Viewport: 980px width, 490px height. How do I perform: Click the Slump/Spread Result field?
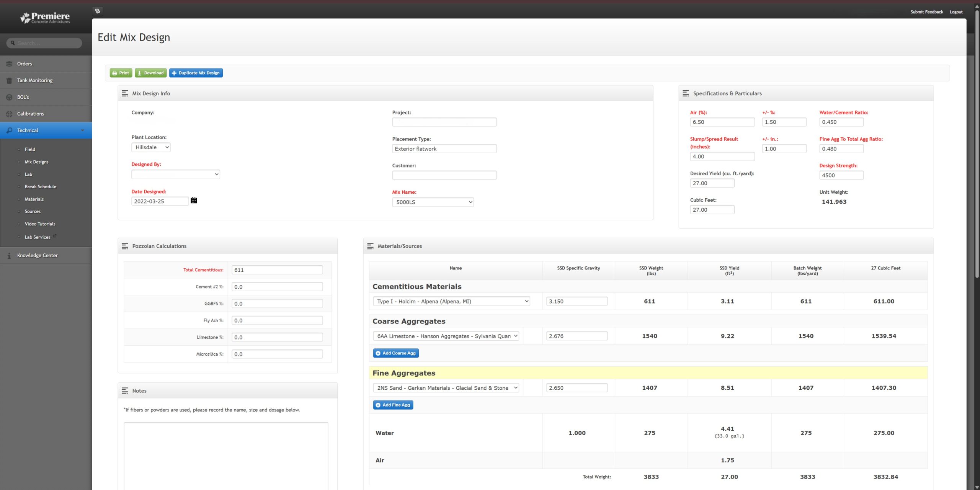pyautogui.click(x=722, y=157)
